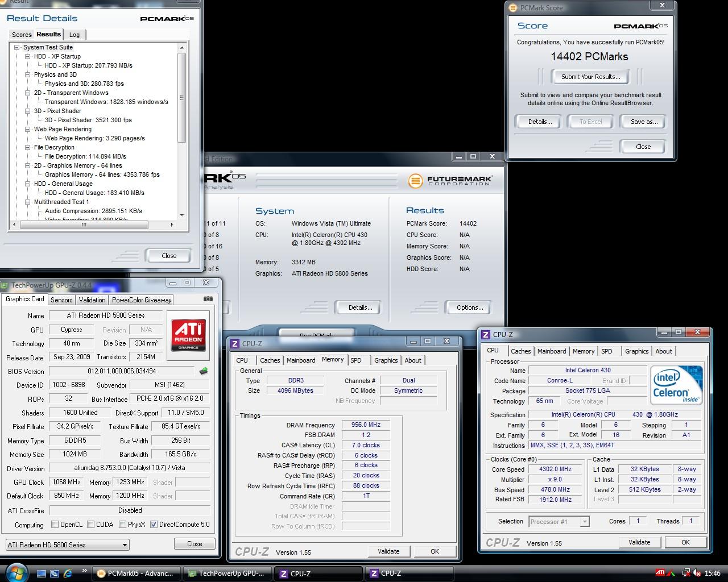Click Core Speed value 4302.0 MHz
This screenshot has width=728, height=582.
click(555, 469)
